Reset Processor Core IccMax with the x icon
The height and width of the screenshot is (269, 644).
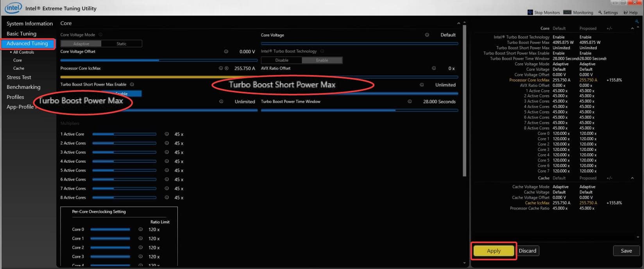226,68
